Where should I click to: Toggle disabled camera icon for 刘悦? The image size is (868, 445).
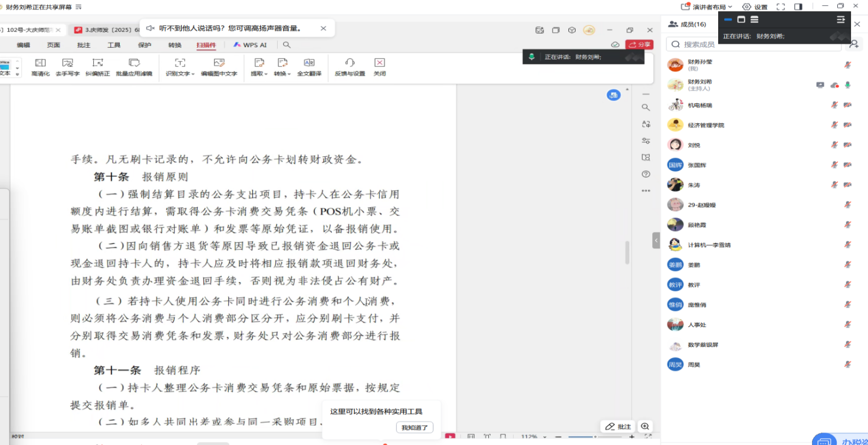(847, 145)
